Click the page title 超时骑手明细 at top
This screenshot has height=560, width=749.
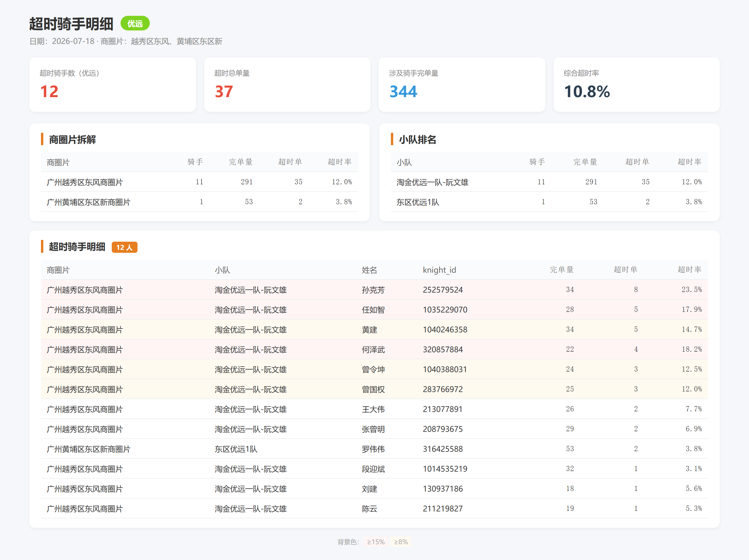pos(71,24)
